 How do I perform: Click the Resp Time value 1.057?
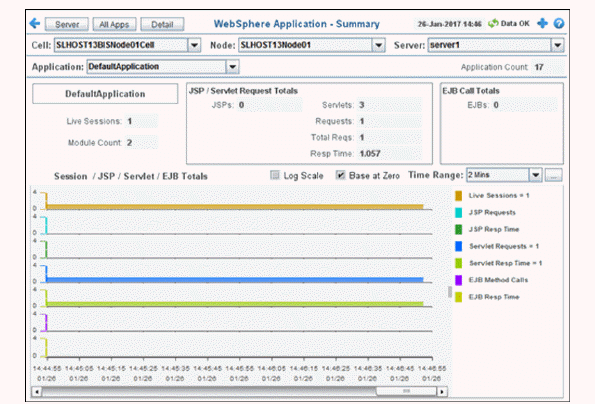click(370, 154)
